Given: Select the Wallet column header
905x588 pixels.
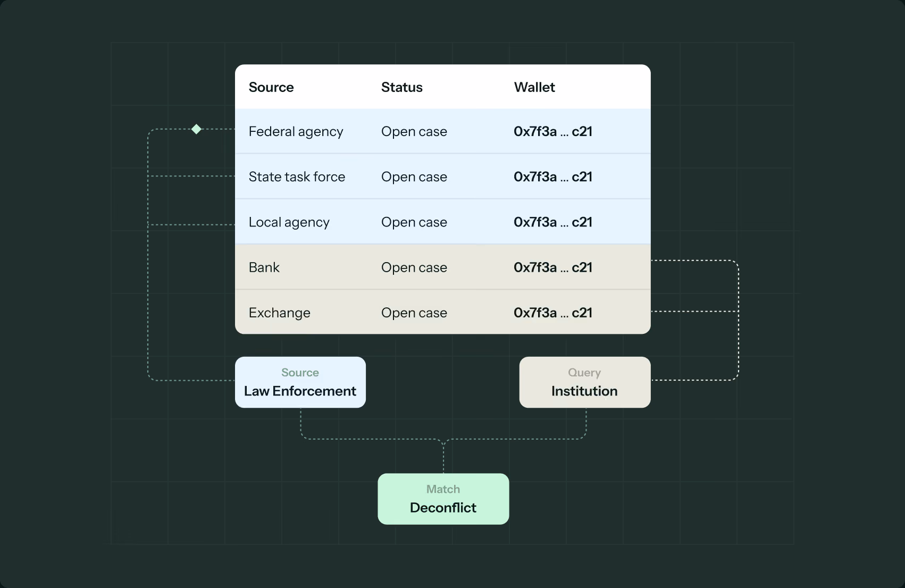Looking at the screenshot, I should [534, 87].
